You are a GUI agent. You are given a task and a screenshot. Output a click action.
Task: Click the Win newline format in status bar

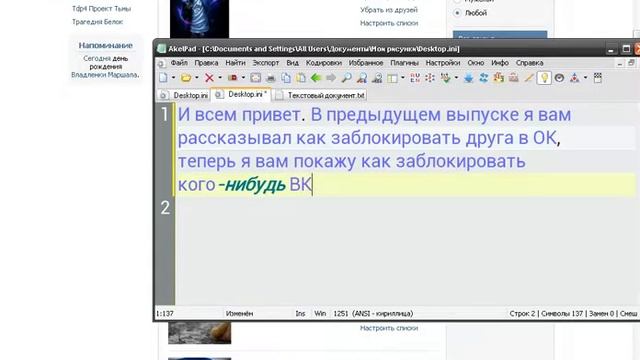coord(320,313)
